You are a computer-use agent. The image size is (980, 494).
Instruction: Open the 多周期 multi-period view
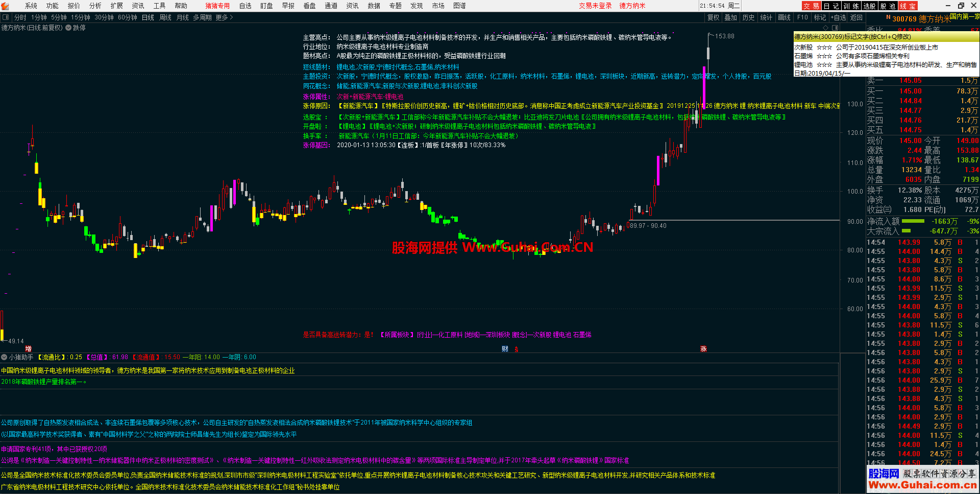(x=202, y=17)
